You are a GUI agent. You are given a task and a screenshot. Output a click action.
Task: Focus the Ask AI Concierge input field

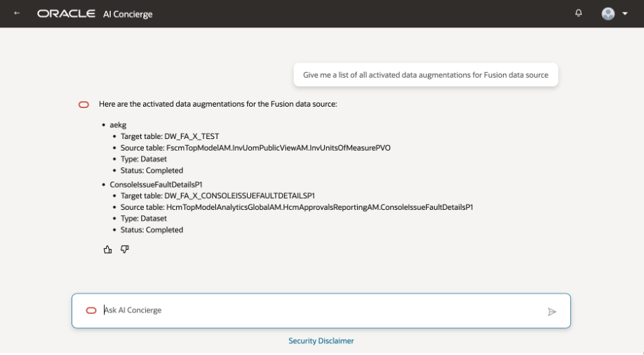(x=321, y=311)
